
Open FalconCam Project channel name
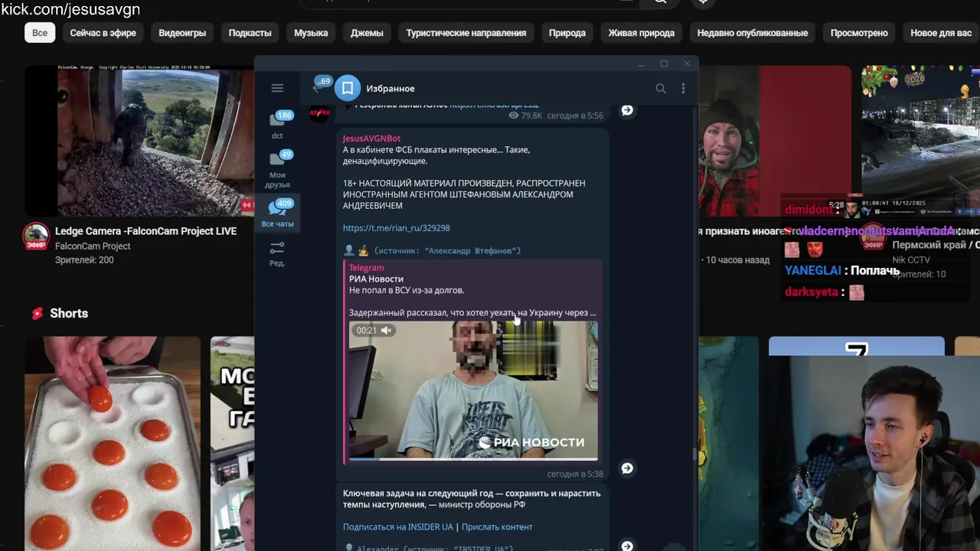93,246
